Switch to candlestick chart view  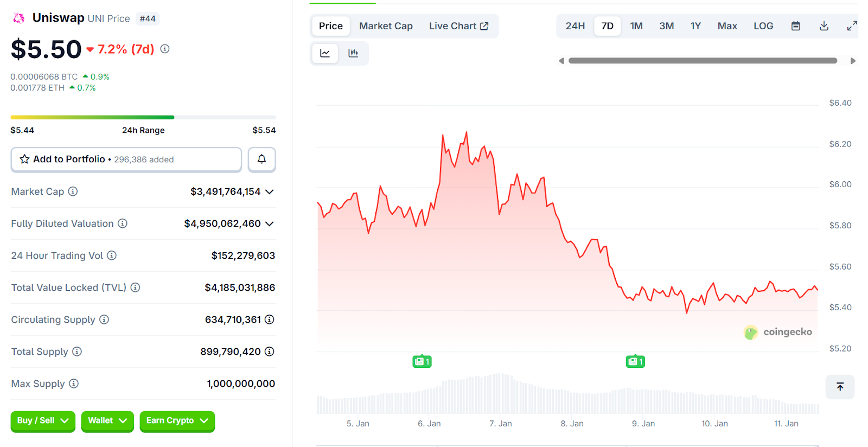(x=353, y=53)
